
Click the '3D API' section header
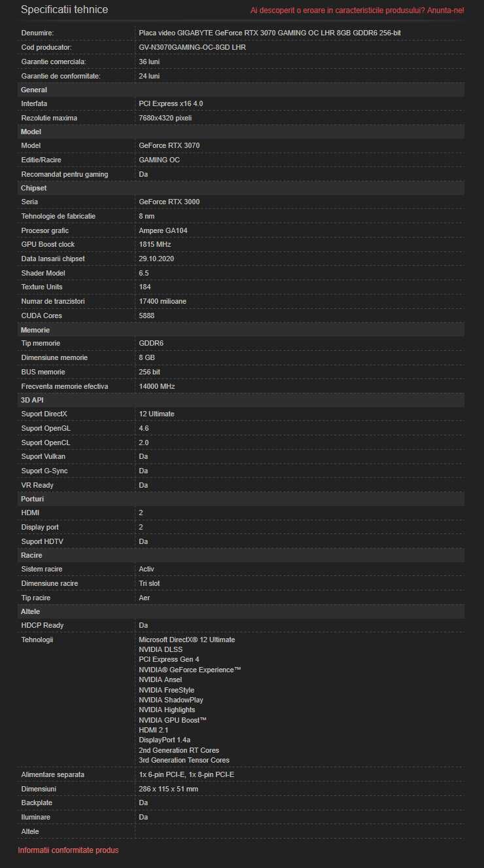click(x=241, y=400)
